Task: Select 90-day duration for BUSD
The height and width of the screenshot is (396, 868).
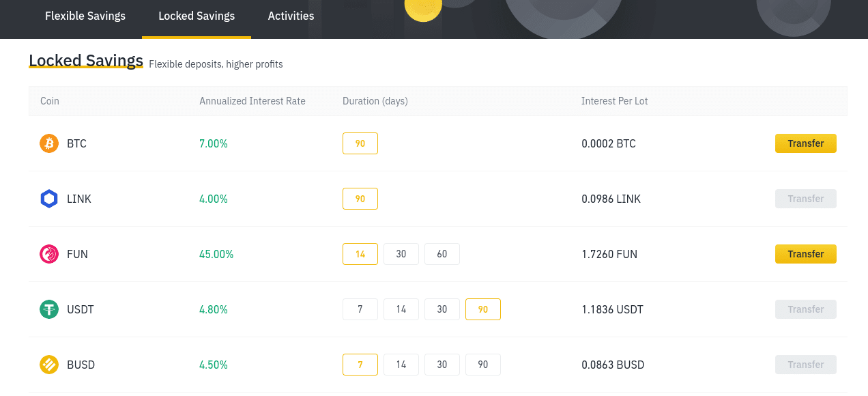Action: pos(483,365)
